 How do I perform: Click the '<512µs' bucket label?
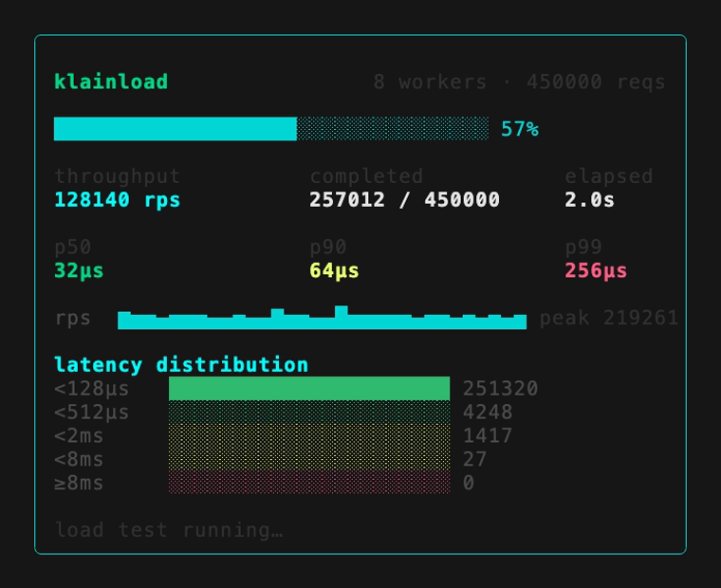tap(91, 412)
